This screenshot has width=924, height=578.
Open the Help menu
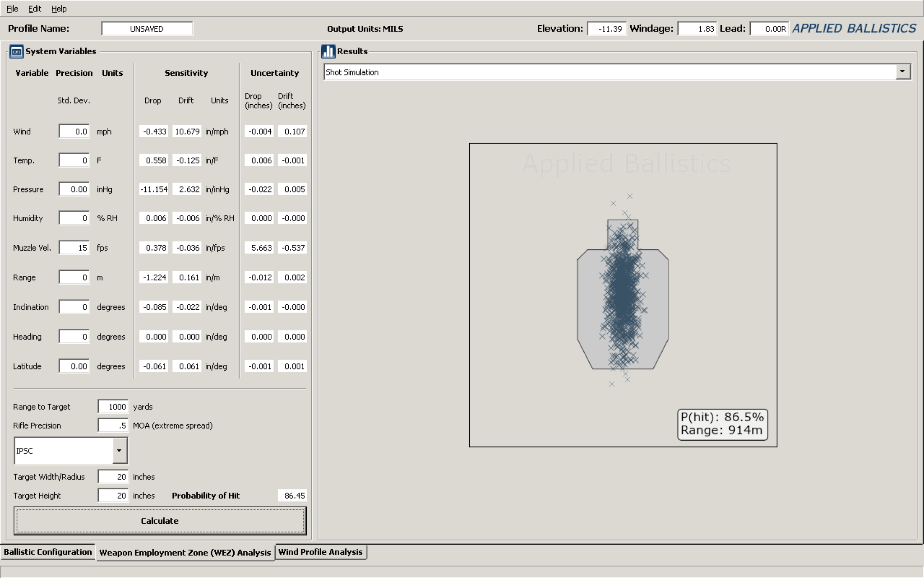(x=59, y=9)
